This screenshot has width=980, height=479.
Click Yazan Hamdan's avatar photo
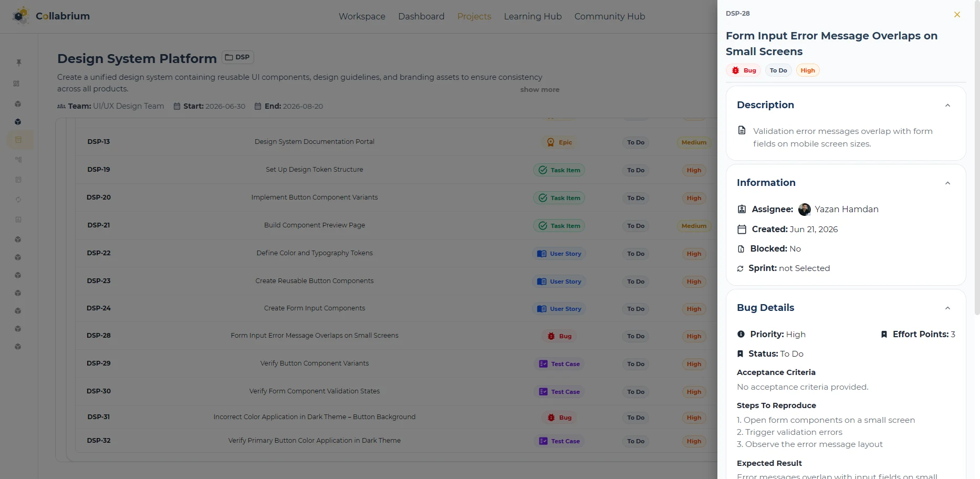click(x=804, y=210)
